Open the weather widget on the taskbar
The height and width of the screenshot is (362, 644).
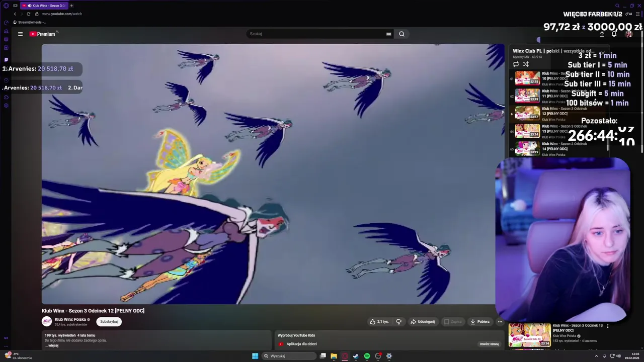point(18,356)
